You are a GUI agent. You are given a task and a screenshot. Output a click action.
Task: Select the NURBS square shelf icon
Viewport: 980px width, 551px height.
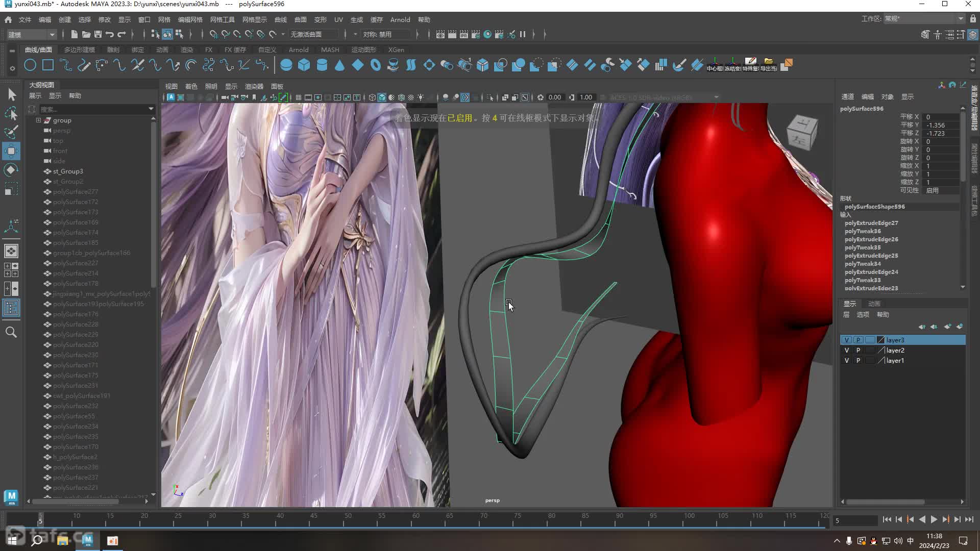48,65
